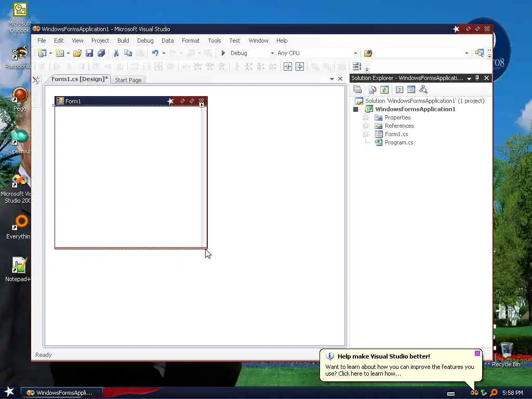Open the Find combo box dropdown
Viewport: 532px width, 399px height.
click(467, 54)
